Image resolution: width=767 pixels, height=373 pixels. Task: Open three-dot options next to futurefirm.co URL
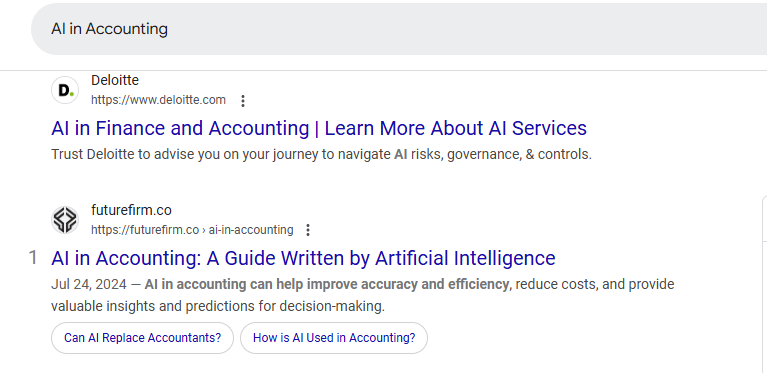click(x=308, y=230)
